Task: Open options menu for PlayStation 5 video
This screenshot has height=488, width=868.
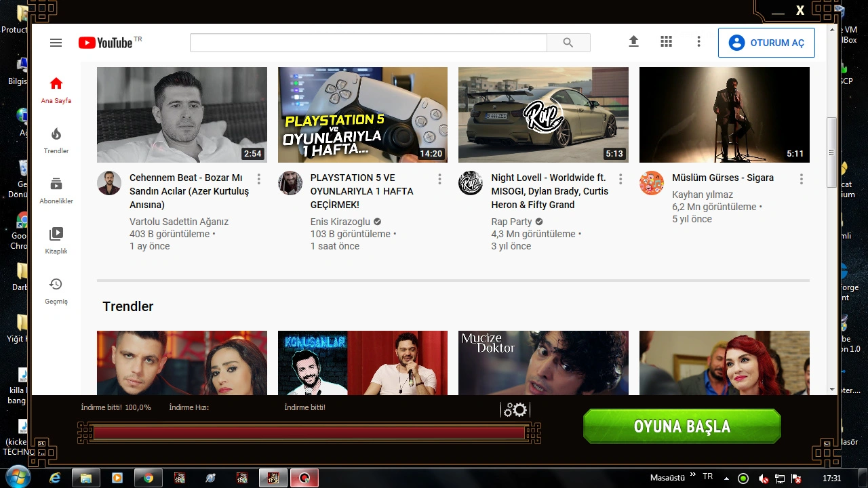Action: point(439,179)
